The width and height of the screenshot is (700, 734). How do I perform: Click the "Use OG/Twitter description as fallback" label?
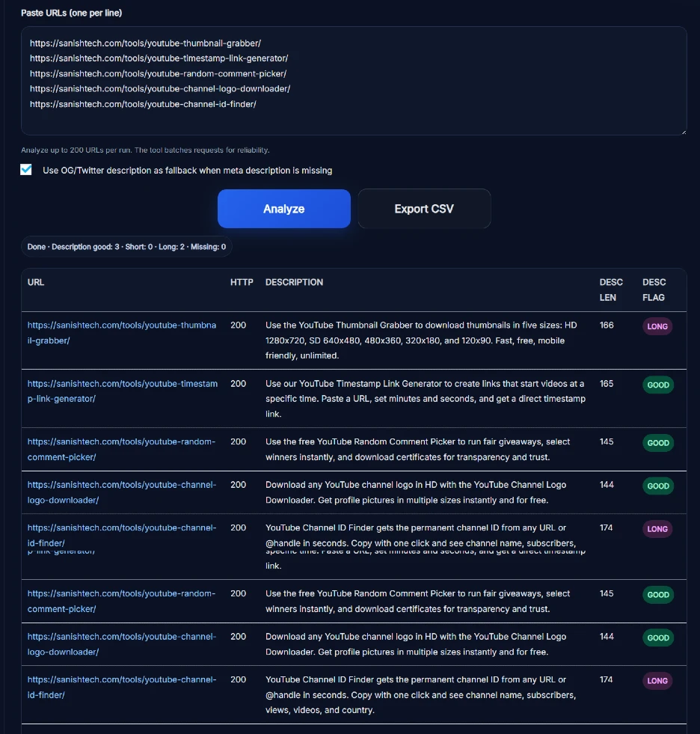coord(187,171)
